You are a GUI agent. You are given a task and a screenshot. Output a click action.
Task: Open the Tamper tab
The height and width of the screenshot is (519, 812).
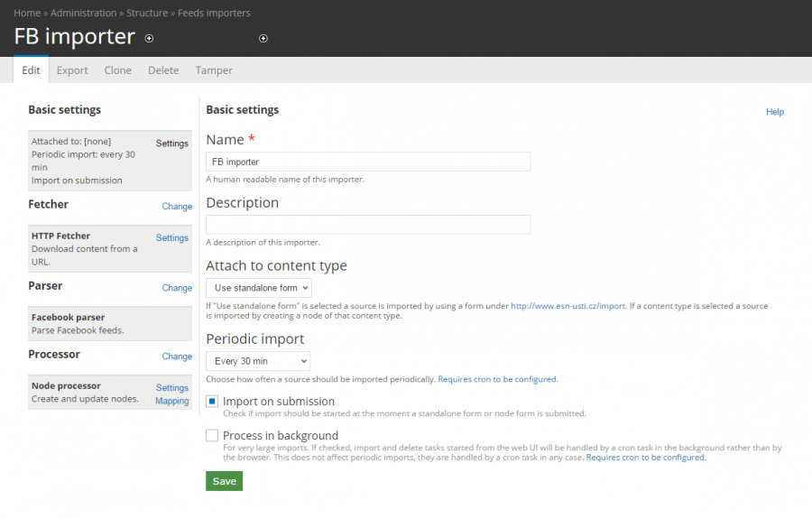214,70
